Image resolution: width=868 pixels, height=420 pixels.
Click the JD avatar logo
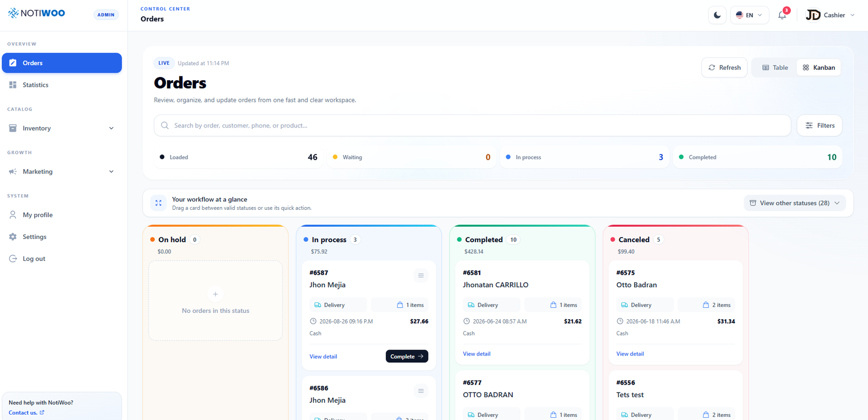tap(813, 15)
